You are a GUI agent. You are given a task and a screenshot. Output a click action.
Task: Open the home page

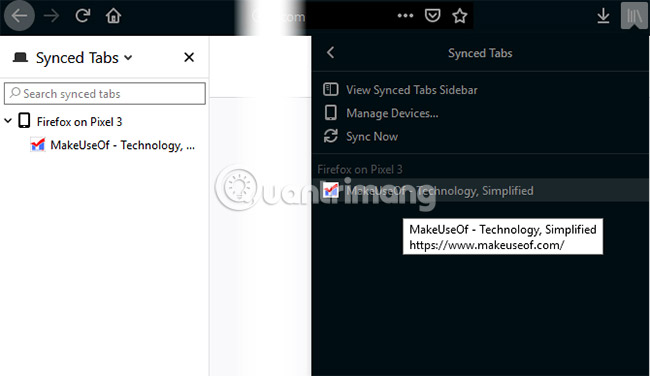(x=113, y=16)
